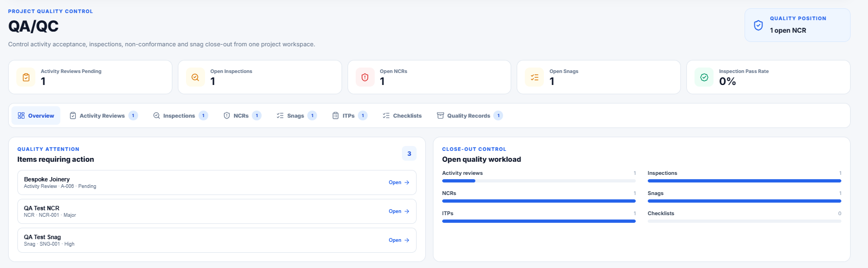Click the 'Open quality workload' heading
Viewport: 868px width, 268px height.
pos(481,160)
